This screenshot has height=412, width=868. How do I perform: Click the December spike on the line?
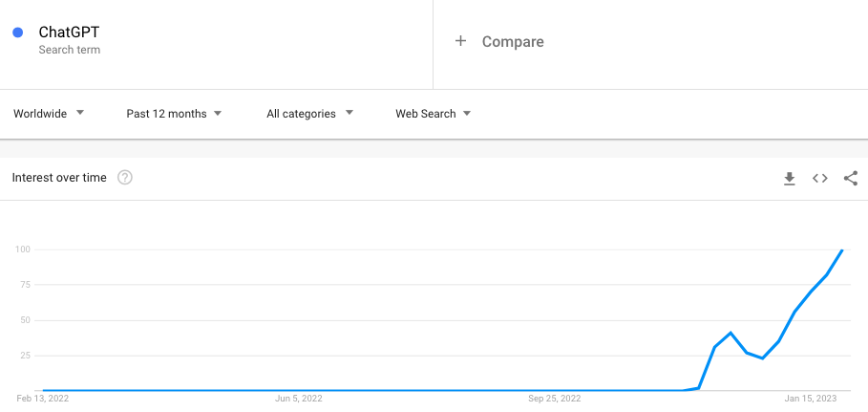coord(730,333)
